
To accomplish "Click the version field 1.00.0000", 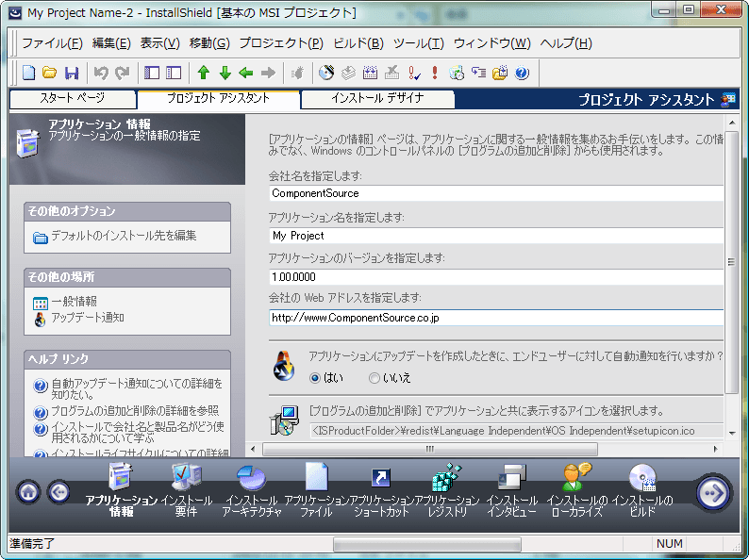I will (x=496, y=277).
